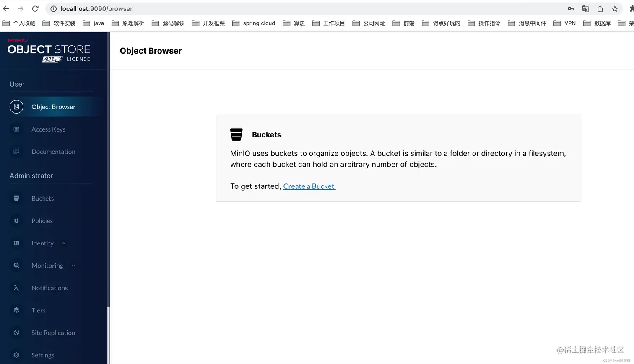This screenshot has height=364, width=634.
Task: Click the Documentation sidebar icon
Action: tap(16, 152)
